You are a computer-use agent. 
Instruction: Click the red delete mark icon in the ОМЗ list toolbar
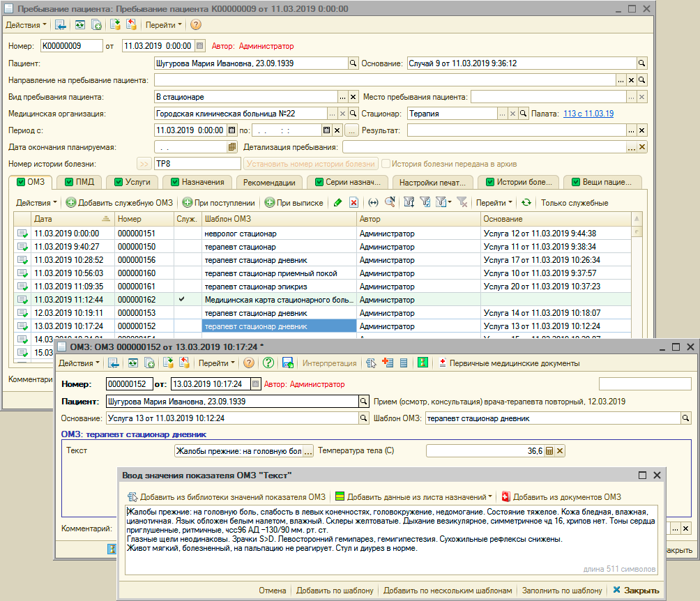tap(353, 203)
